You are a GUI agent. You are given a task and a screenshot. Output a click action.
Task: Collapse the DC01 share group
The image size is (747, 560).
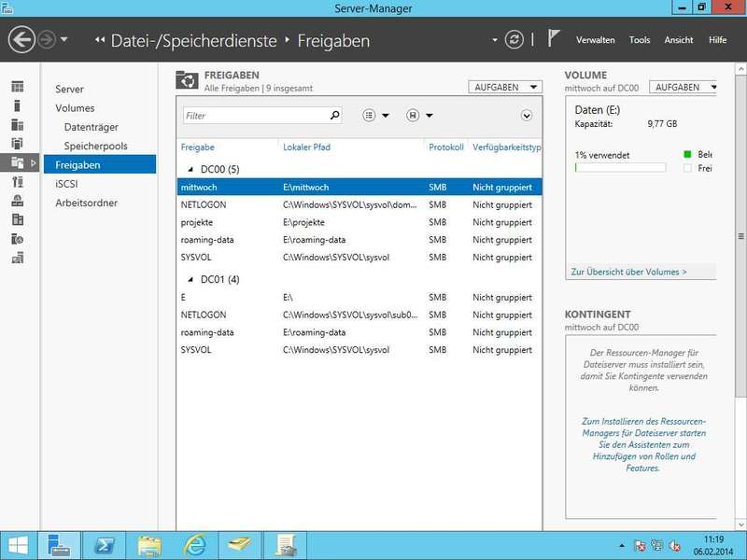pyautogui.click(x=190, y=279)
